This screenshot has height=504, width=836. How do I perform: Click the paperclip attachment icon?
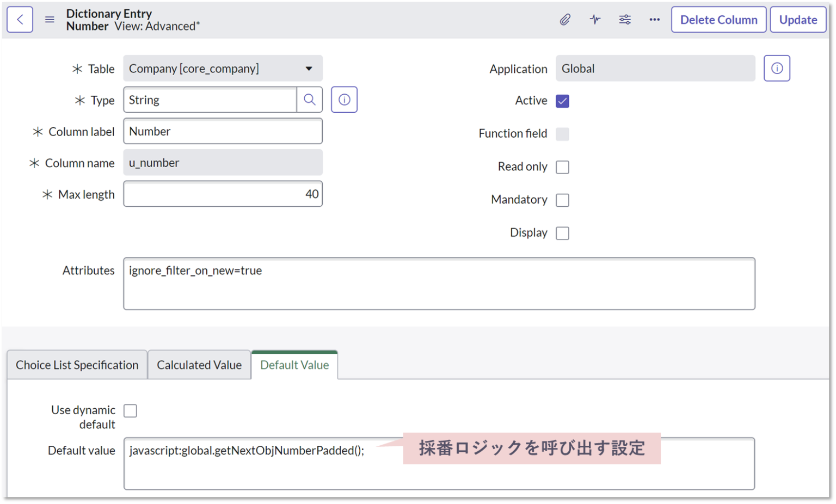pos(565,19)
